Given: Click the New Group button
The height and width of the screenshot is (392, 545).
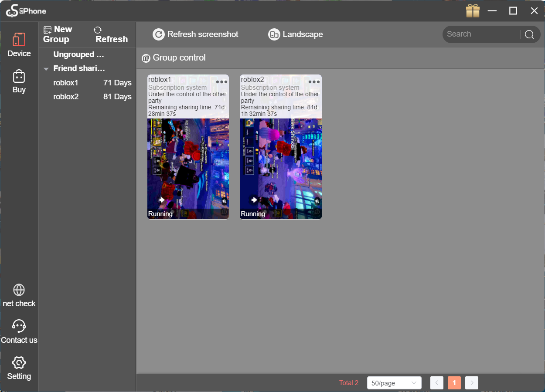Looking at the screenshot, I should tap(58, 34).
